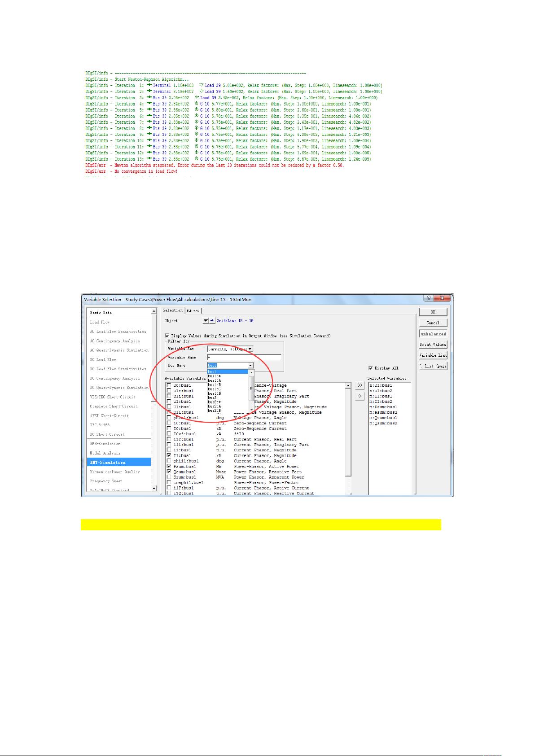Viewport: 535px width, 756px height.
Task: Select bus2 from the Bus Name list
Action: coord(212,398)
